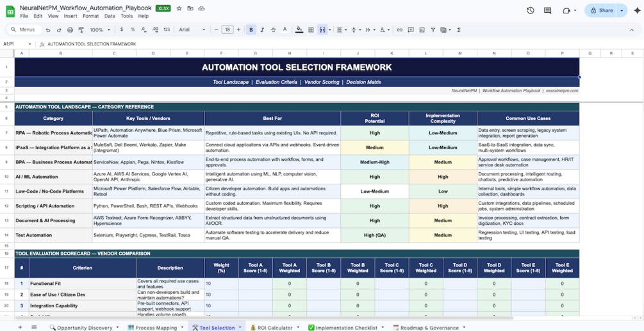Viewport: 644px width, 331px height.
Task: Open vertical align dropdown
Action: 356,30
